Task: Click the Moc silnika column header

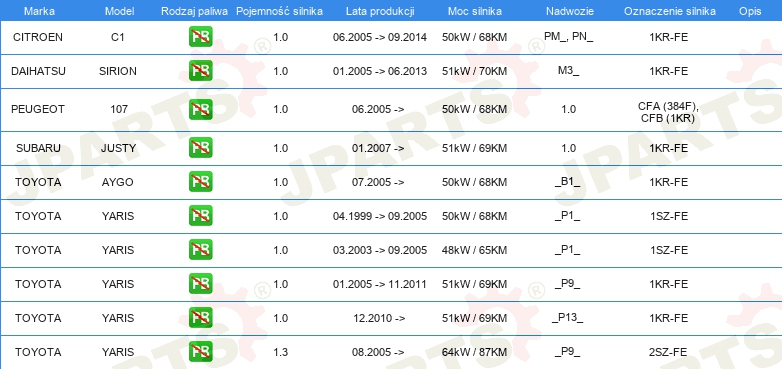Action: click(x=475, y=11)
